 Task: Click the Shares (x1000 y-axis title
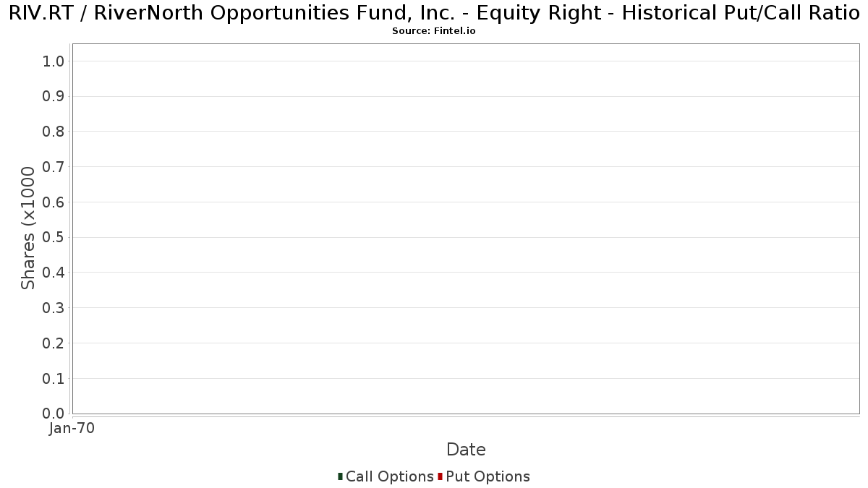(x=28, y=228)
